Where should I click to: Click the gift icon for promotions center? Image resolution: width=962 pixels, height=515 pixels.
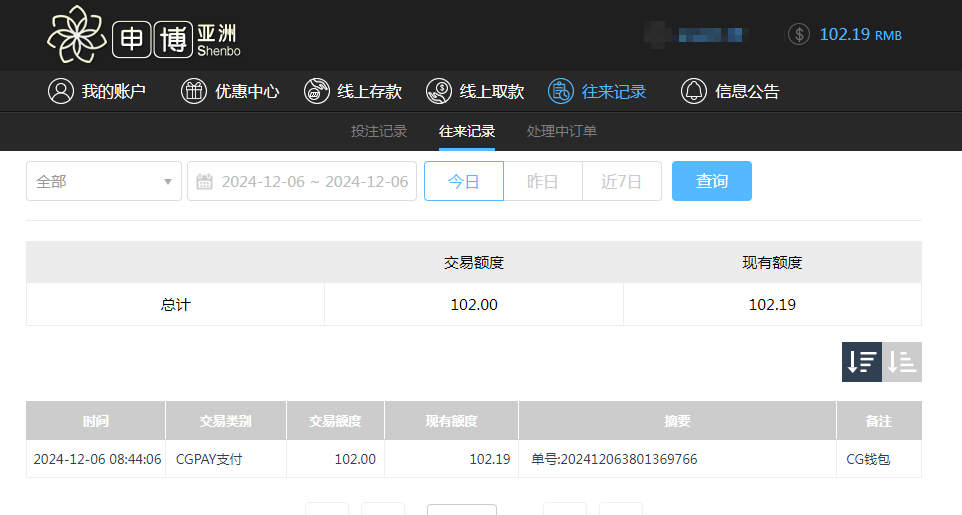tap(193, 91)
